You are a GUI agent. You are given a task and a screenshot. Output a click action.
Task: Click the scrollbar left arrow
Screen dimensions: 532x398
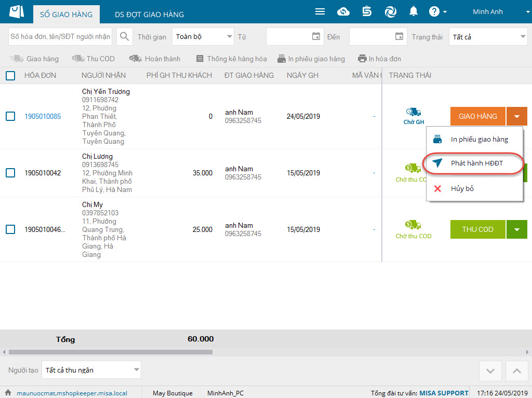[x=4, y=352]
